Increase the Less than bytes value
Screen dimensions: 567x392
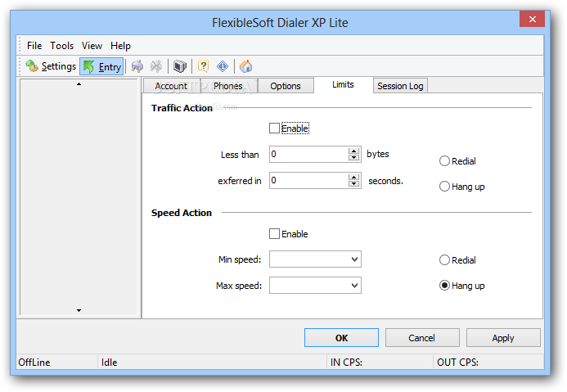[x=354, y=151]
